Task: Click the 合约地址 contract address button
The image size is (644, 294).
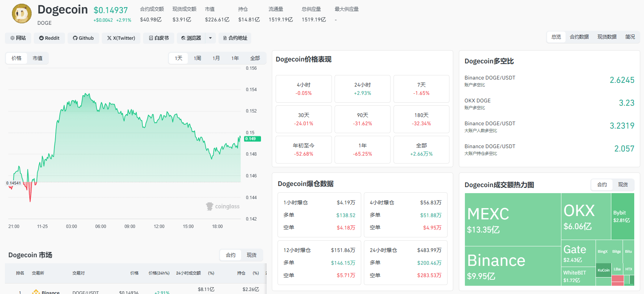Action: click(x=235, y=38)
